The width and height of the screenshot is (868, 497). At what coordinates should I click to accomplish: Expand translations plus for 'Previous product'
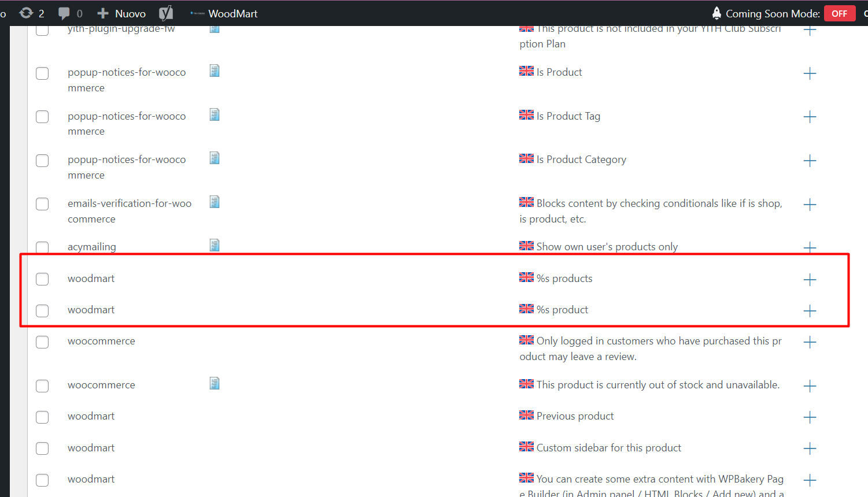coord(810,417)
